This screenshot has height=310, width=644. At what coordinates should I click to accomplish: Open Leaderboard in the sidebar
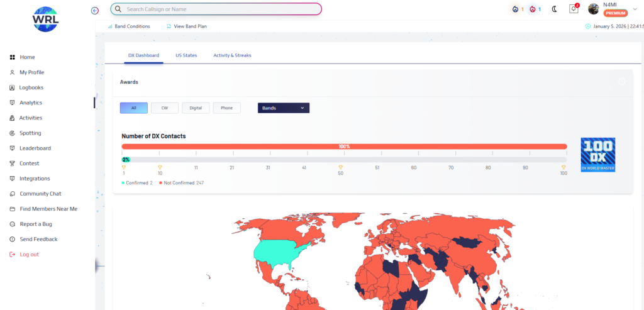coord(35,148)
